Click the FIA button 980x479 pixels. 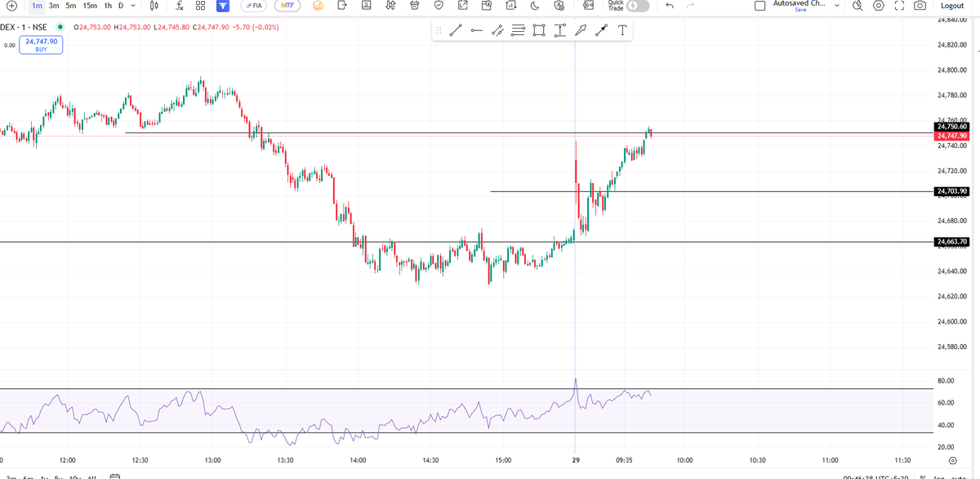tap(254, 6)
